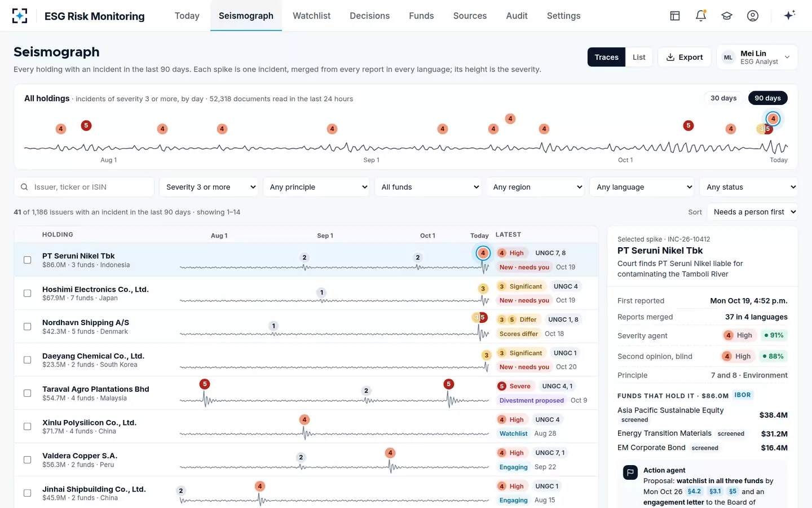Open the Severity 3 or more dropdown
Image resolution: width=812 pixels, height=508 pixels.
point(209,187)
